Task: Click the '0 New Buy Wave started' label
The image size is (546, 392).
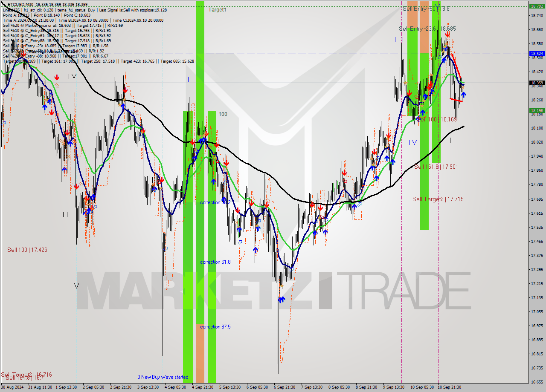Action: click(163, 377)
